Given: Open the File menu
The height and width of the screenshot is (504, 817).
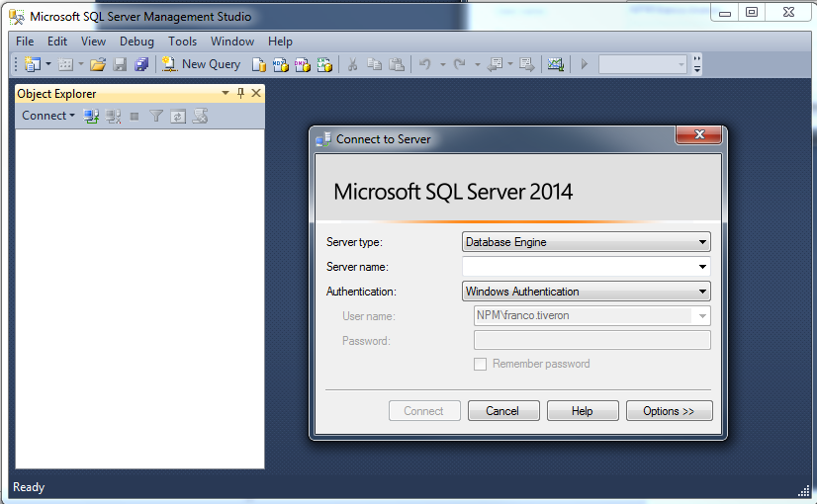Looking at the screenshot, I should click(25, 42).
